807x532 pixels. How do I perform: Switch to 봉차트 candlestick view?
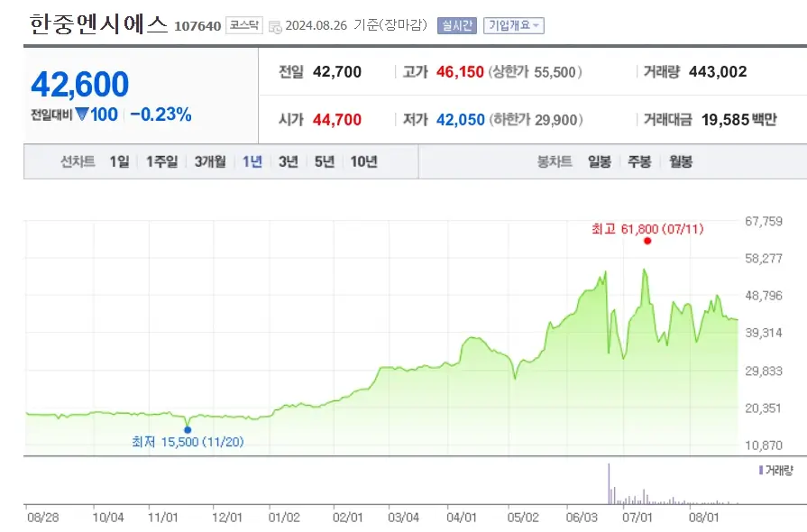pyautogui.click(x=556, y=162)
